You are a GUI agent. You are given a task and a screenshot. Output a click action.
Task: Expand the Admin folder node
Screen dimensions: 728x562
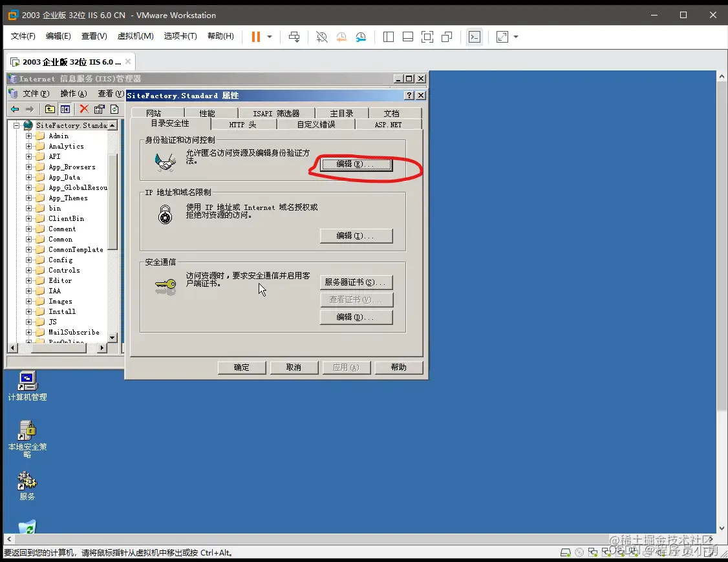(x=29, y=136)
